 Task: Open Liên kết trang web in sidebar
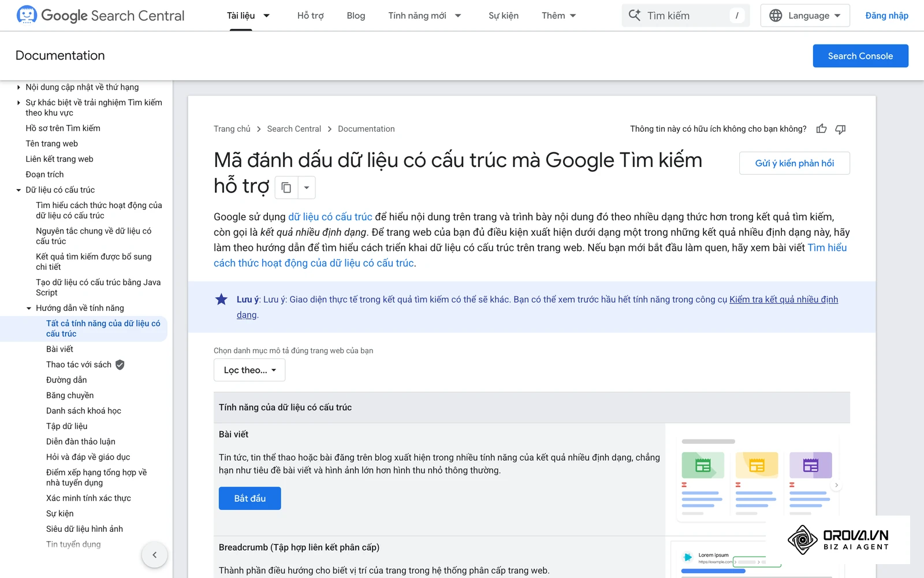point(59,159)
